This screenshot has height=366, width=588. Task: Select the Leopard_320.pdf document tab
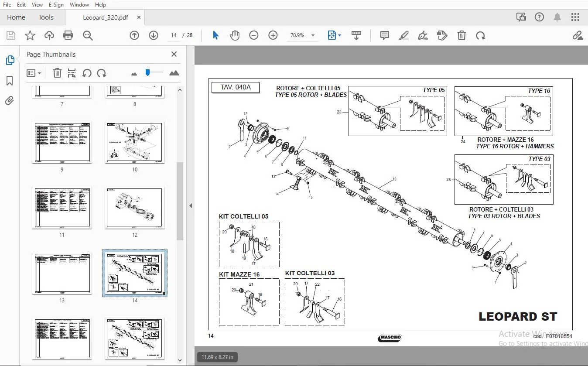106,17
